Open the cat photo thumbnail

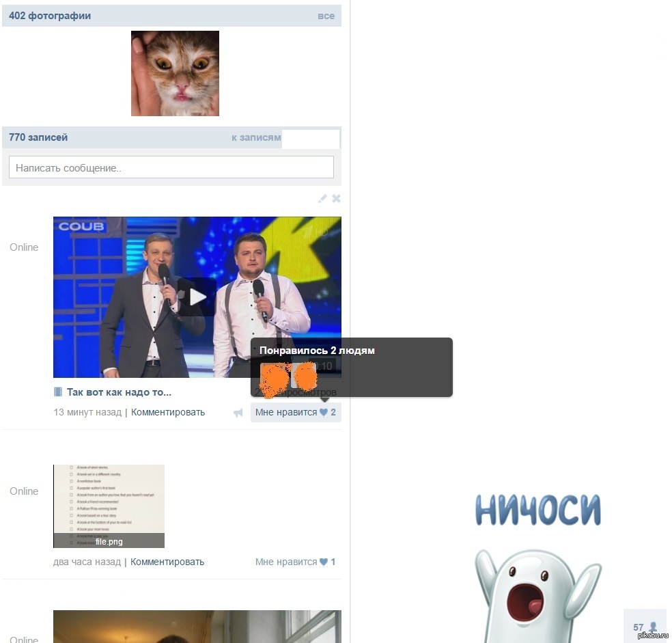click(175, 73)
